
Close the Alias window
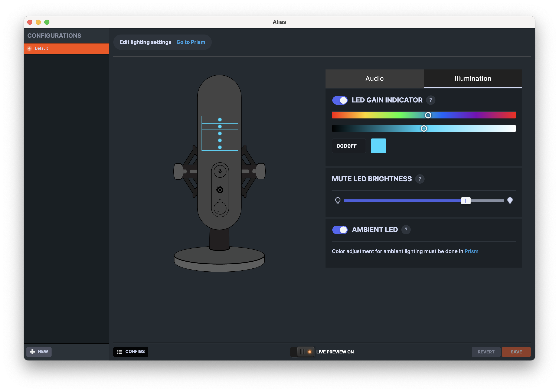[30, 22]
